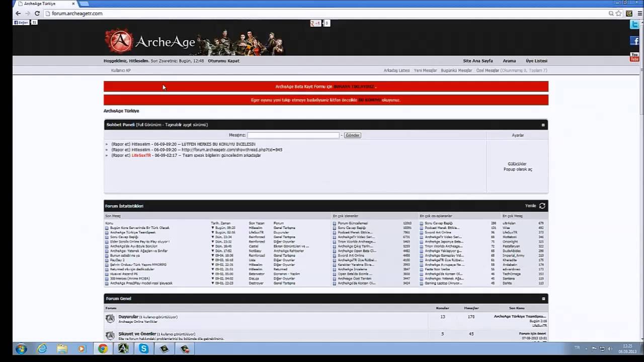Click the chat Mesajınız input field
This screenshot has width=644, height=362.
293,135
